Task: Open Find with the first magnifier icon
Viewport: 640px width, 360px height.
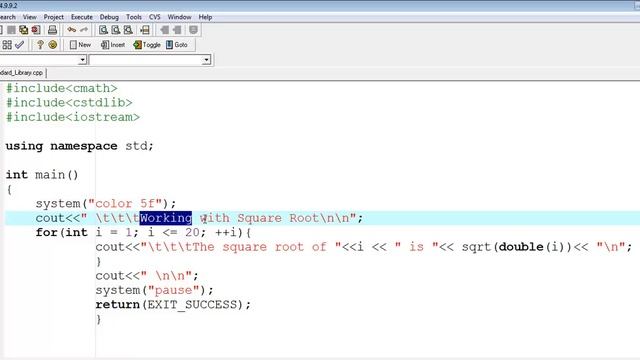Action: pos(103,30)
